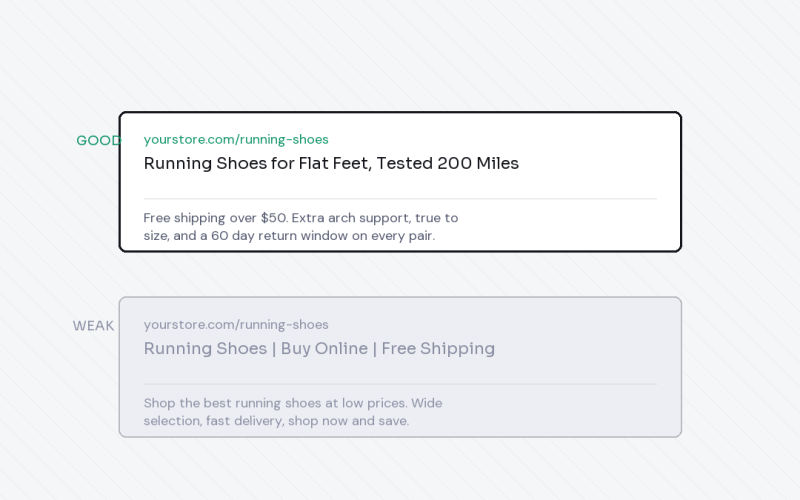Click "true to" at end of first description line
Viewport: 800px width, 500px height.
coord(436,218)
